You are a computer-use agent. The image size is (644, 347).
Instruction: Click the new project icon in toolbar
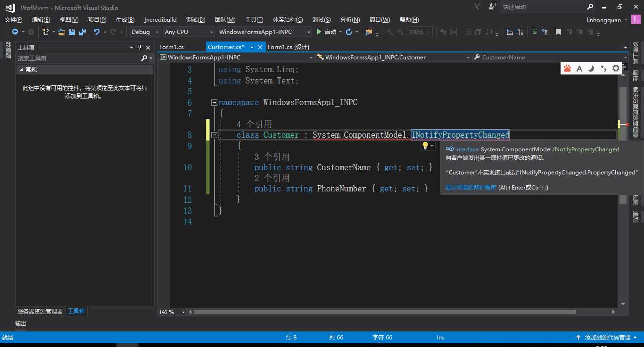tap(45, 32)
